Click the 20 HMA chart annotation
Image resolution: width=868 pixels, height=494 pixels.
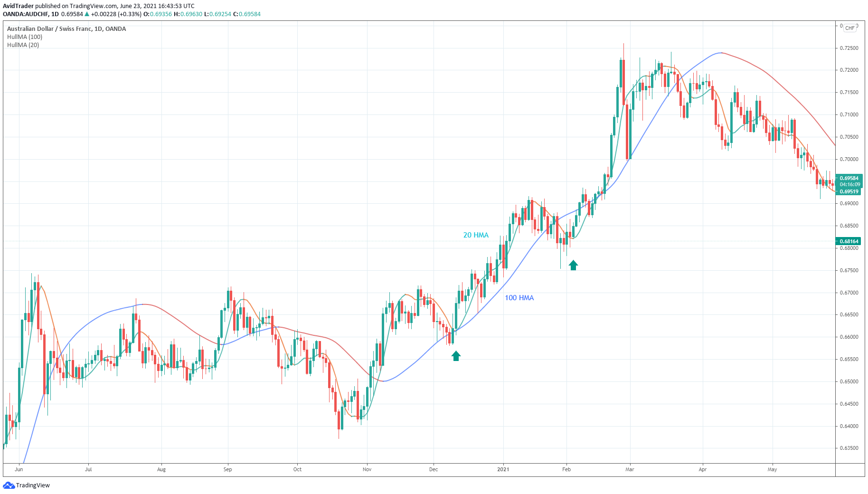[x=476, y=235]
